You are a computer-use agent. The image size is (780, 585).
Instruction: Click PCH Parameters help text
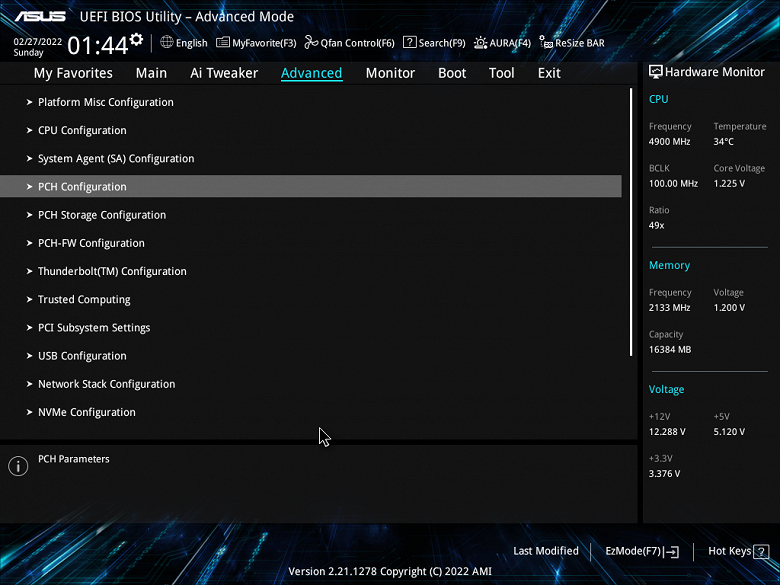(74, 459)
